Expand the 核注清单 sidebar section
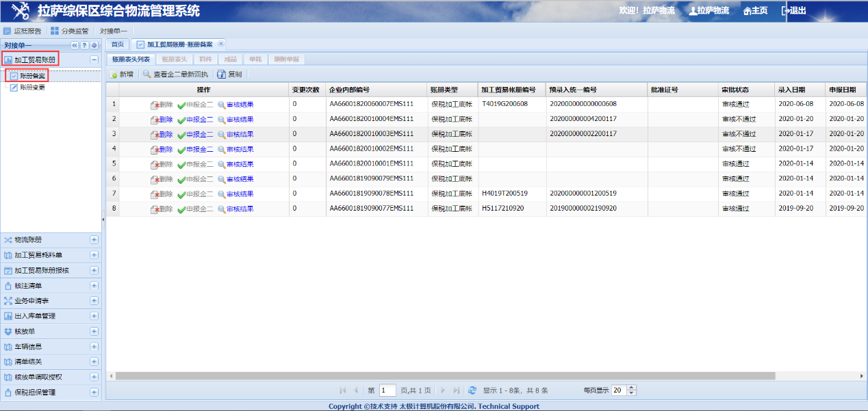This screenshot has height=411, width=868. [x=94, y=286]
